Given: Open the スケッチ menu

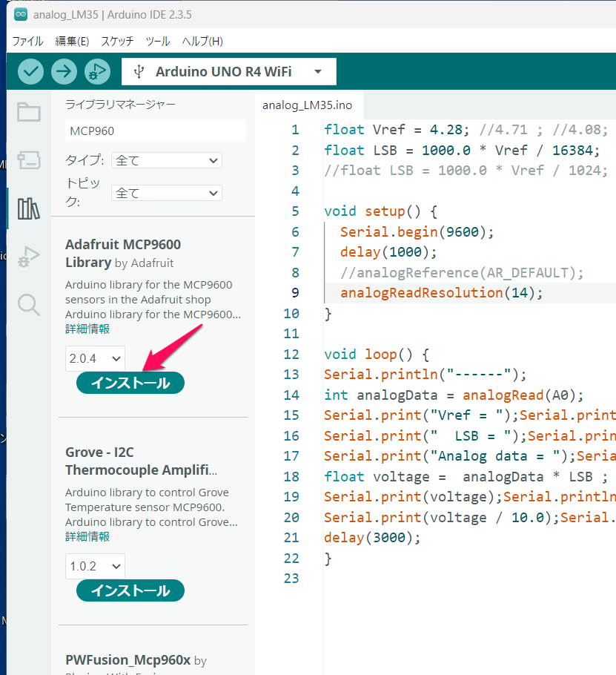Looking at the screenshot, I should click(x=117, y=42).
